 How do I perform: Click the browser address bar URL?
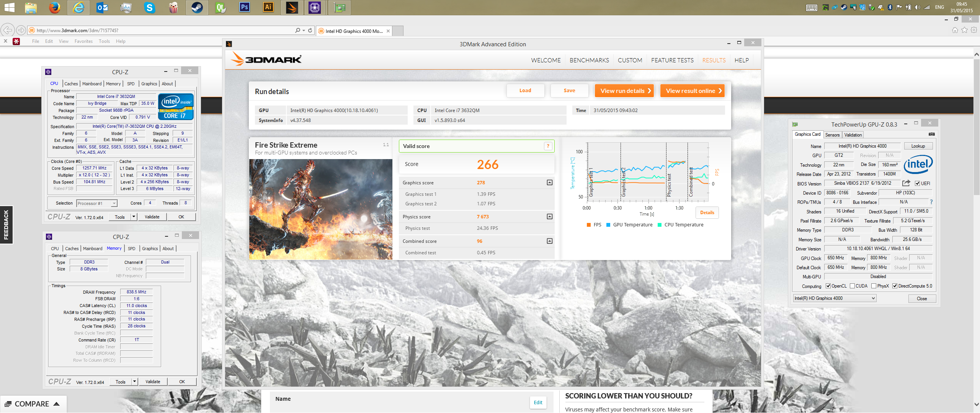tap(78, 31)
